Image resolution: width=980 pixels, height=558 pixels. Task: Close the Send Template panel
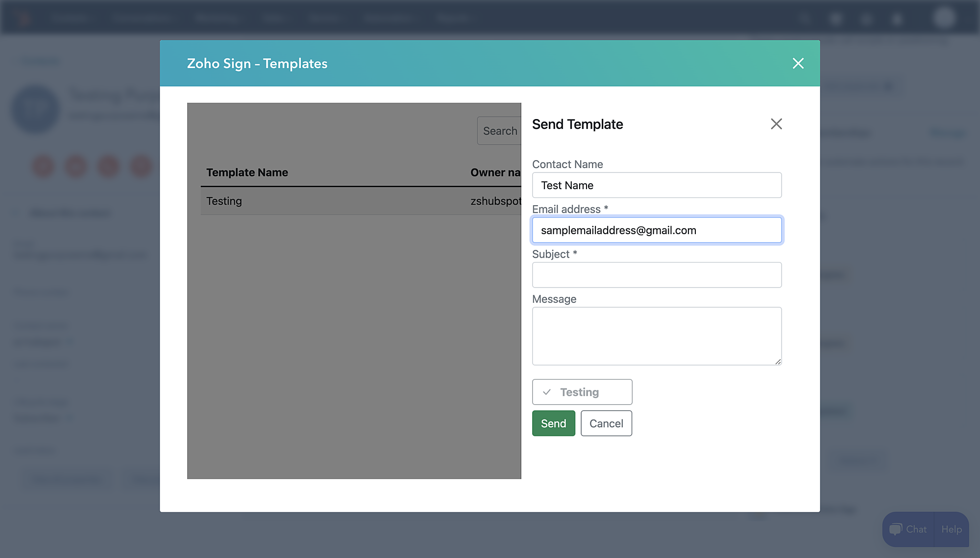coord(776,124)
